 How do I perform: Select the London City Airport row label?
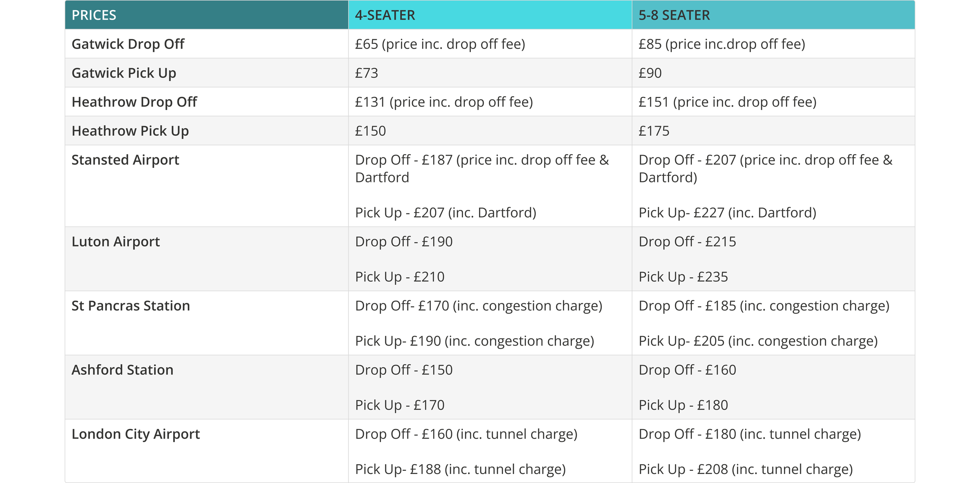click(136, 434)
